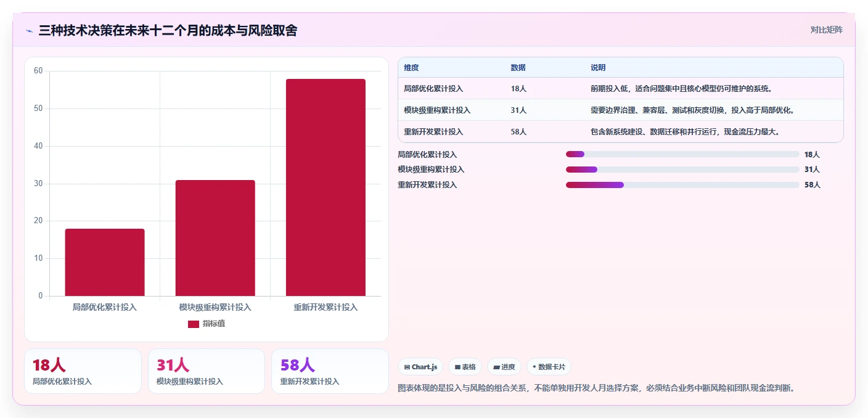Viewport: 868px width, 418px height.
Task: Click the 局部优化累计投入 progress bar
Action: pyautogui.click(x=682, y=154)
